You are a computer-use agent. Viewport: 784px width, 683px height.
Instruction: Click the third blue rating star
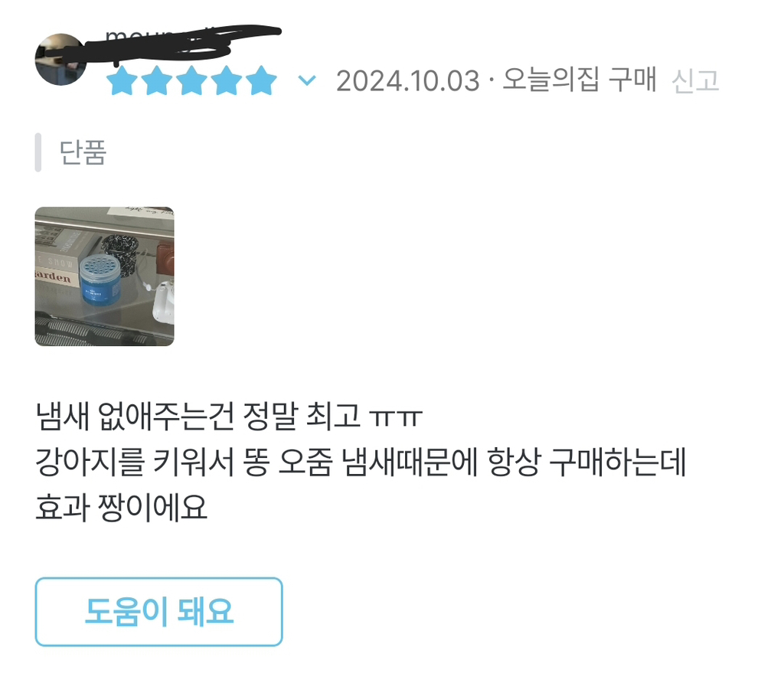point(191,80)
